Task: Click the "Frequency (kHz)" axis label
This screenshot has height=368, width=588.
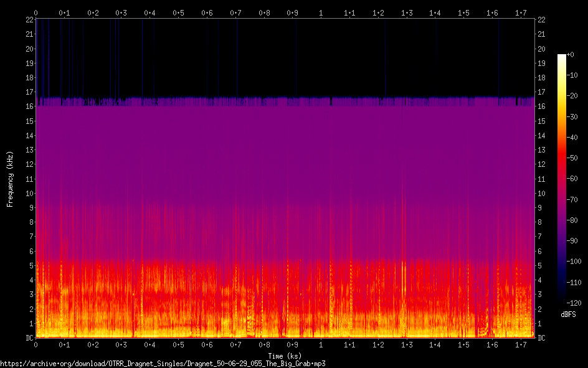Action: pos(10,179)
